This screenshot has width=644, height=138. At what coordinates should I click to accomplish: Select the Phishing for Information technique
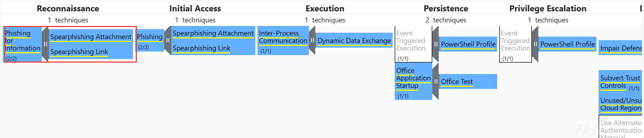pyautogui.click(x=23, y=44)
